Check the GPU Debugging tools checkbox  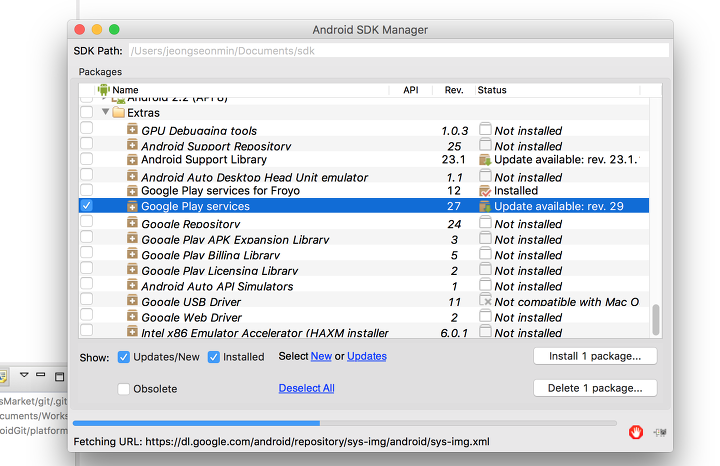[x=86, y=128]
